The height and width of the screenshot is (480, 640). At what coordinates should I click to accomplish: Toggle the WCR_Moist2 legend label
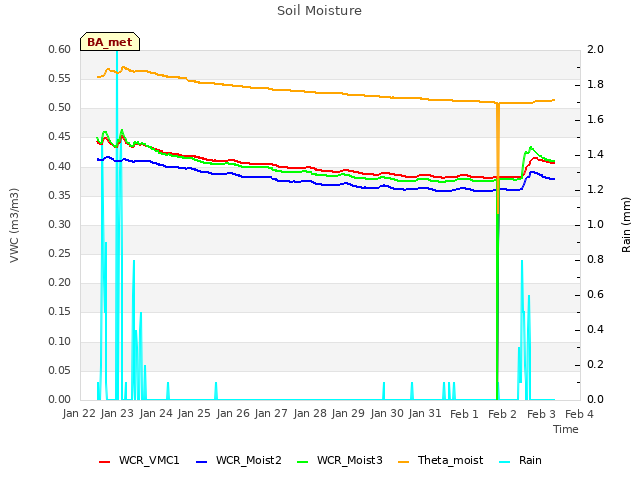(x=249, y=460)
